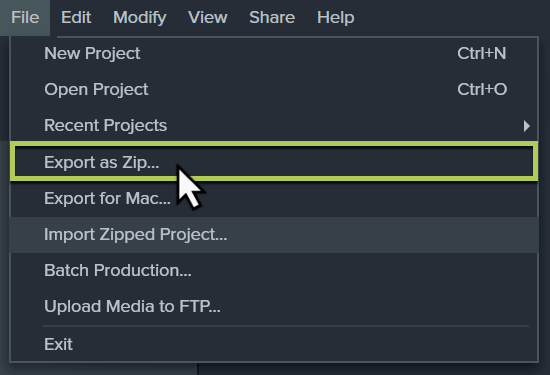
Task: Open the Share menu
Action: [x=272, y=18]
